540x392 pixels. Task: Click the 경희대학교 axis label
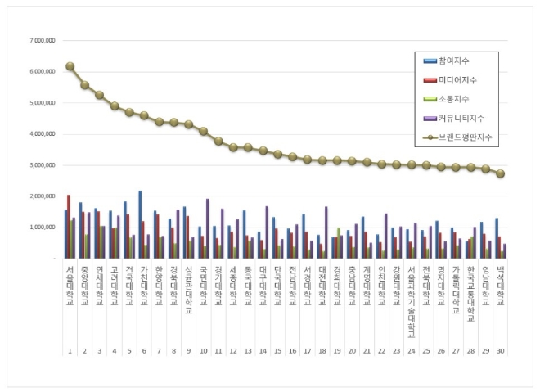pyautogui.click(x=337, y=286)
